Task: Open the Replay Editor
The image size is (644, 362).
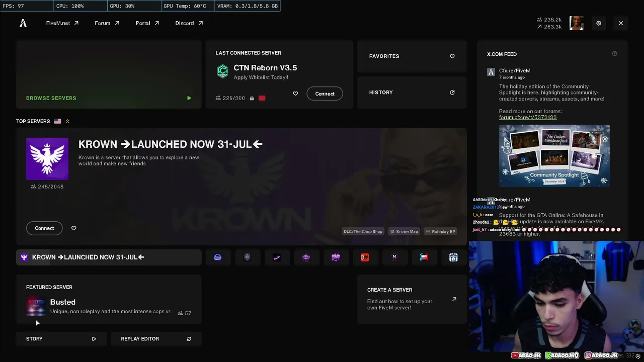Action: [156, 339]
